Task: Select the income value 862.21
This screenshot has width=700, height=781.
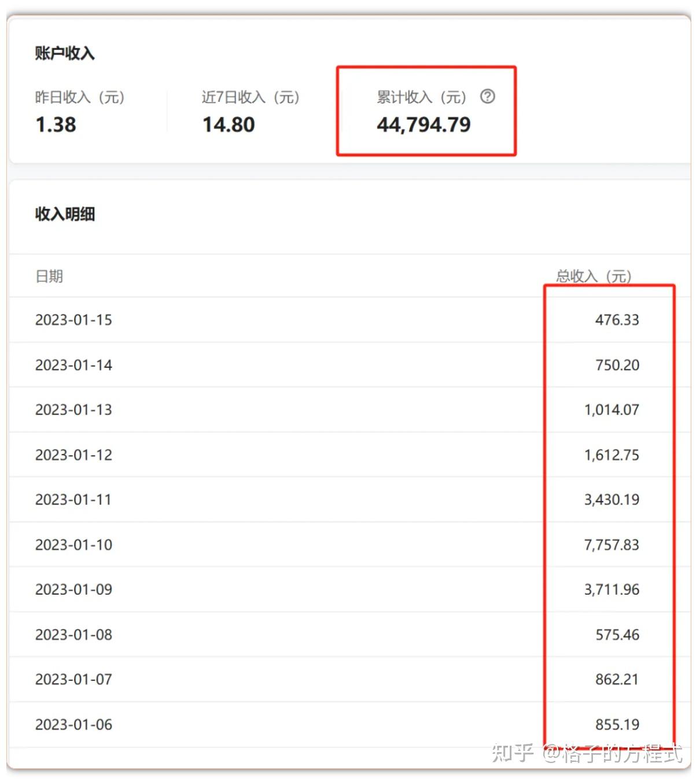Action: [617, 679]
